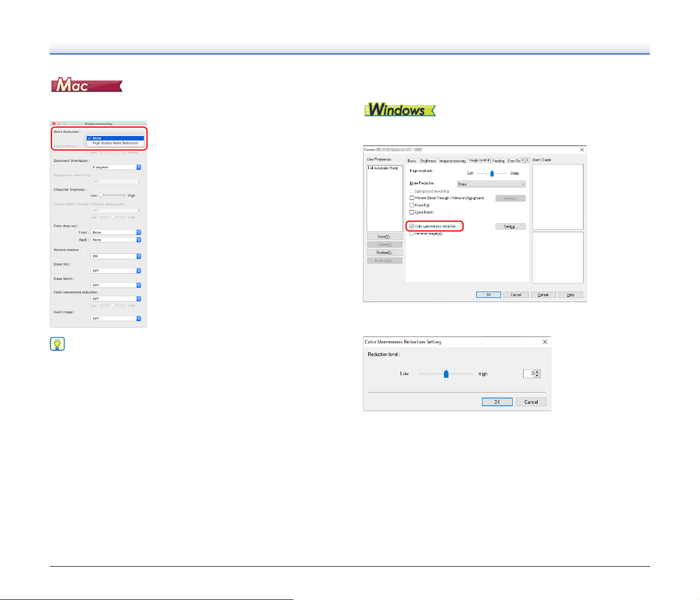
Task: Select the Image control tab
Action: pos(479,160)
